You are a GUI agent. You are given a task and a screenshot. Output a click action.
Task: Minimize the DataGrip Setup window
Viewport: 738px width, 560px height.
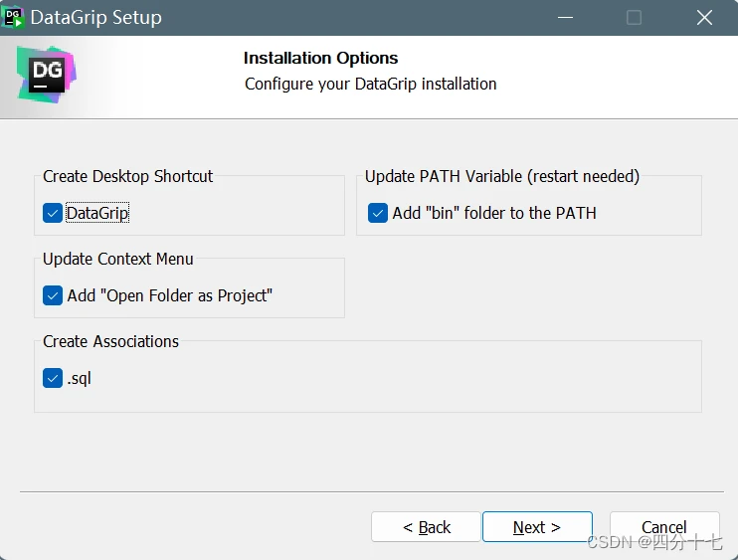click(x=565, y=18)
